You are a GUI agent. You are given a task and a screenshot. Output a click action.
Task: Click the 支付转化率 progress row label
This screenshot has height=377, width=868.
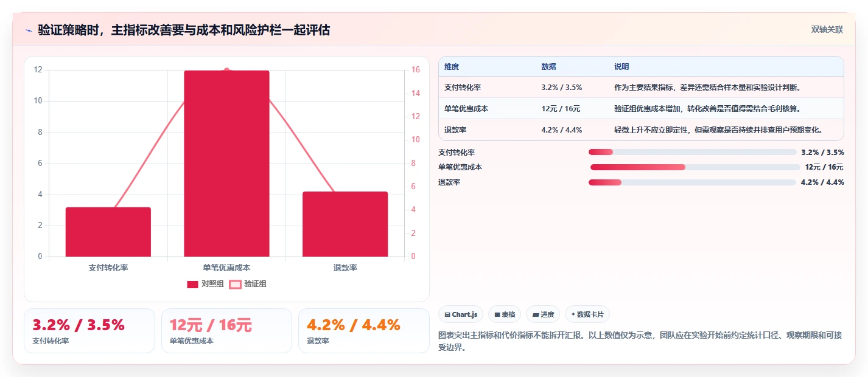[x=457, y=153]
